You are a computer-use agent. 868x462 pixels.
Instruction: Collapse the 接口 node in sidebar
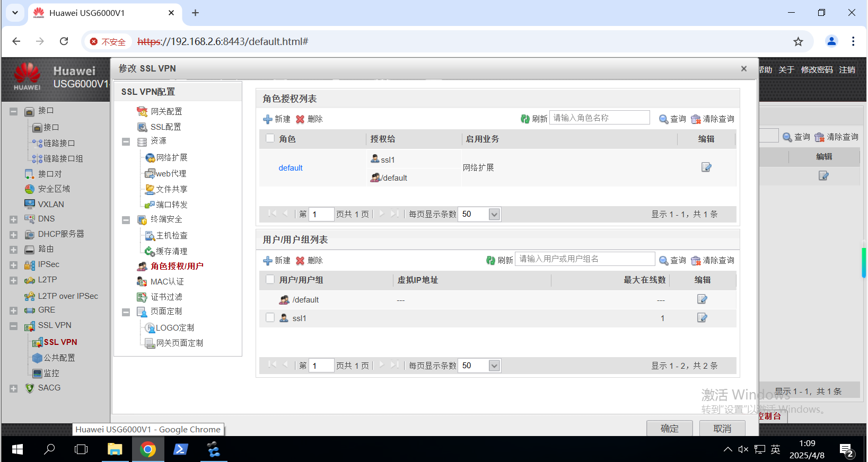point(13,111)
